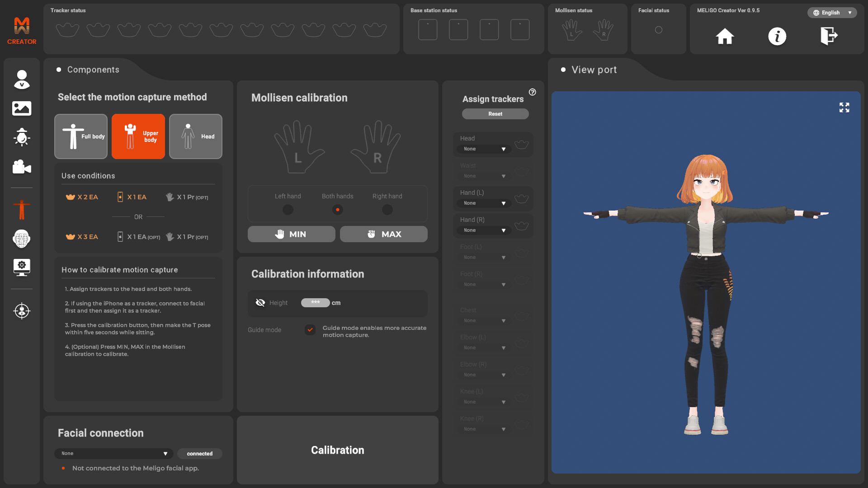Select the Left hand radio button

pyautogui.click(x=288, y=210)
